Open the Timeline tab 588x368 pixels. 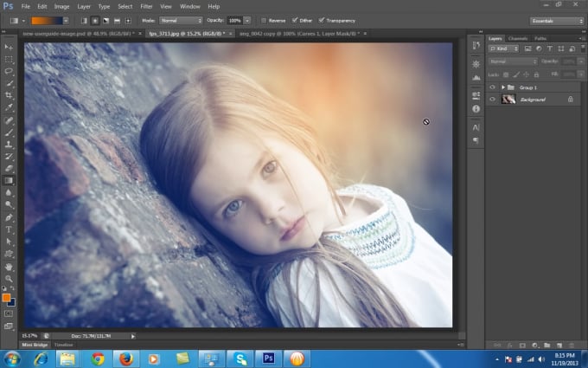pyautogui.click(x=63, y=345)
